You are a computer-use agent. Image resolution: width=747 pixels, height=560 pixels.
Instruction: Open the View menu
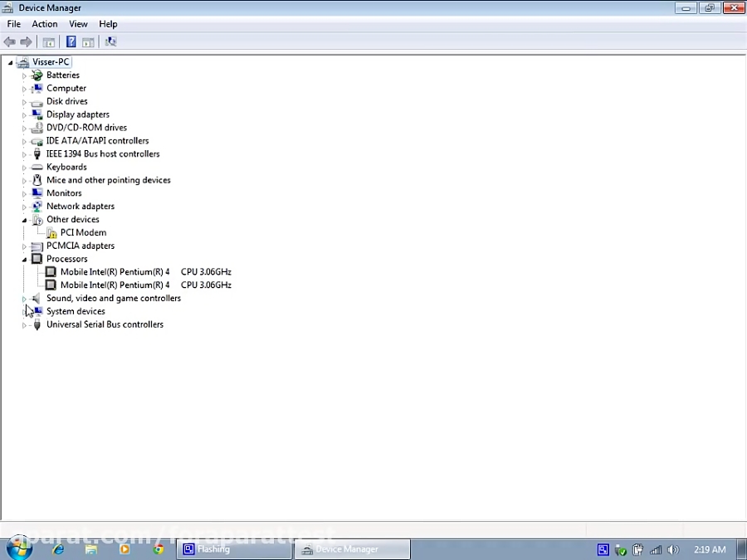[77, 23]
